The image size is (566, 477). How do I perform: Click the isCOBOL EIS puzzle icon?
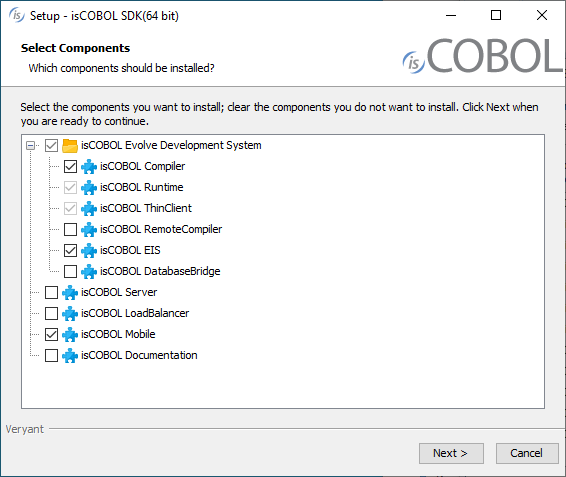[x=89, y=250]
